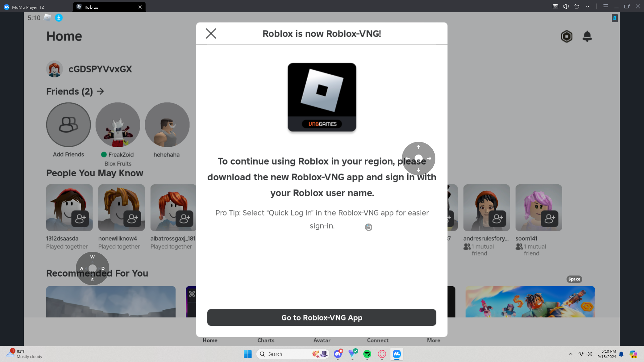Close the Roblox-VNG dialog with the X

click(211, 34)
